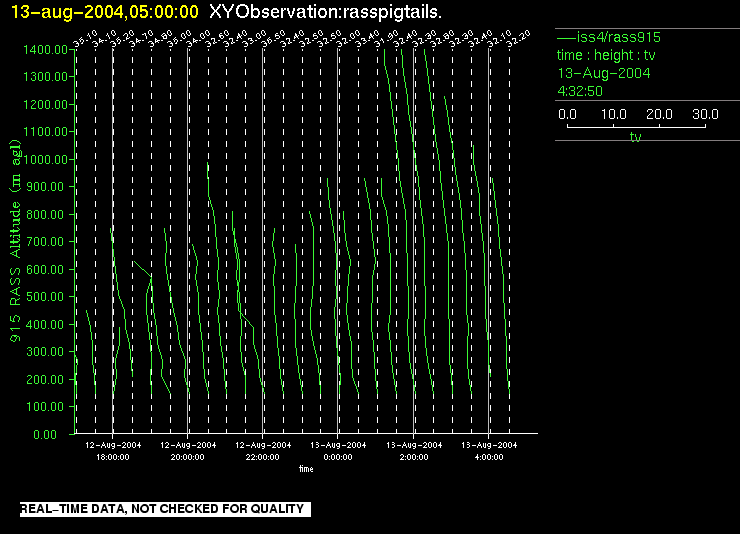740x534 pixels.
Task: Click the 'REAL-TIME DATA, NOT CHECKED FOR QUALITY' notice
Action: click(x=162, y=509)
